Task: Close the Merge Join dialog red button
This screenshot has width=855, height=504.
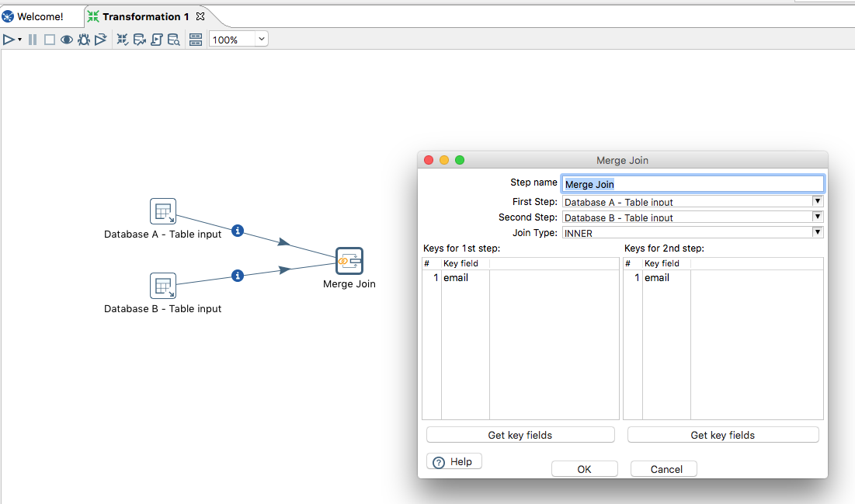Action: coord(429,160)
